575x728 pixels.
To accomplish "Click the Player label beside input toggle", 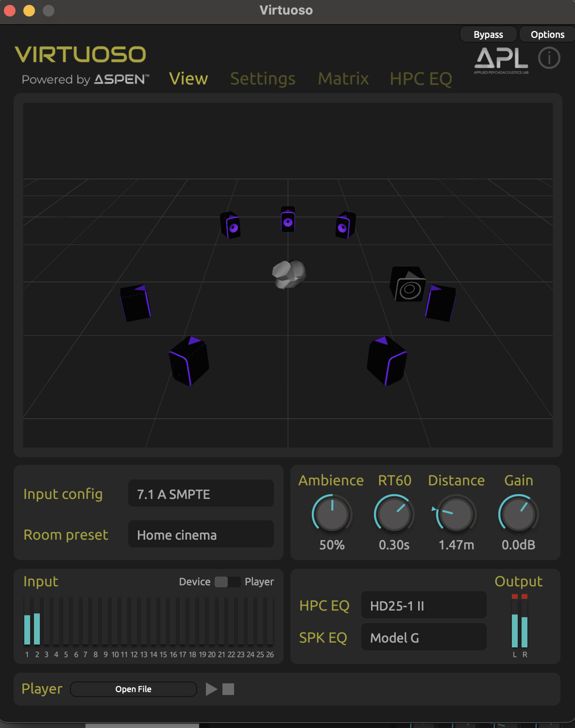I will click(259, 582).
